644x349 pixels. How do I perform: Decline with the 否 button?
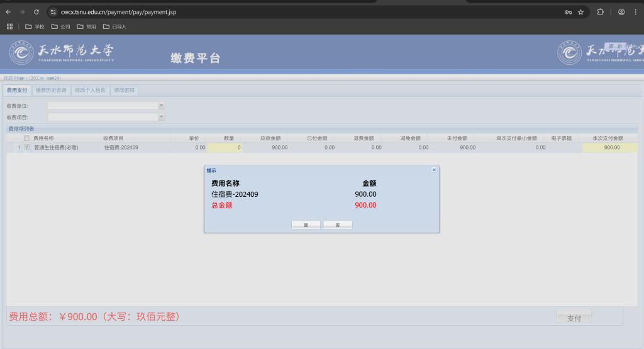pyautogui.click(x=338, y=224)
